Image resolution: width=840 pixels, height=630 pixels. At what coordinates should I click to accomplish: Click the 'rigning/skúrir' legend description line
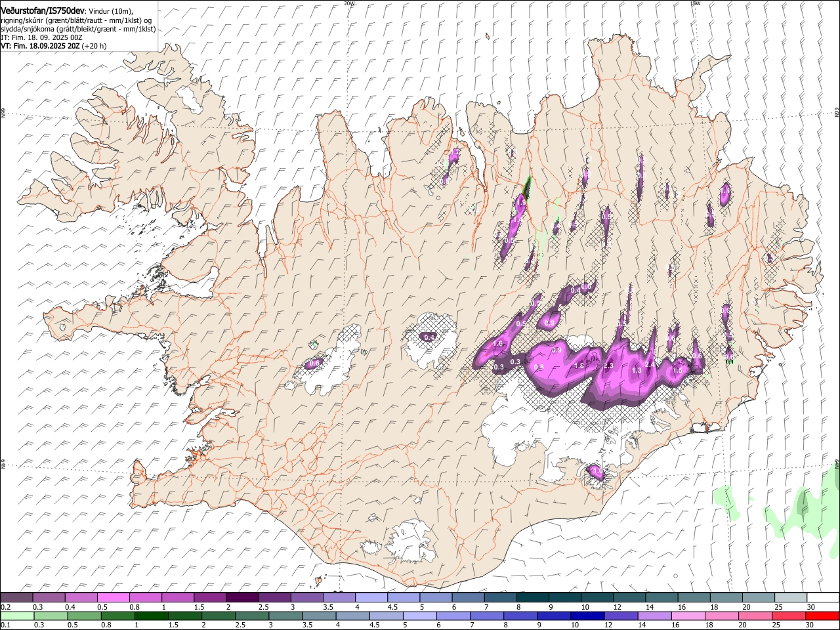pos(76,20)
